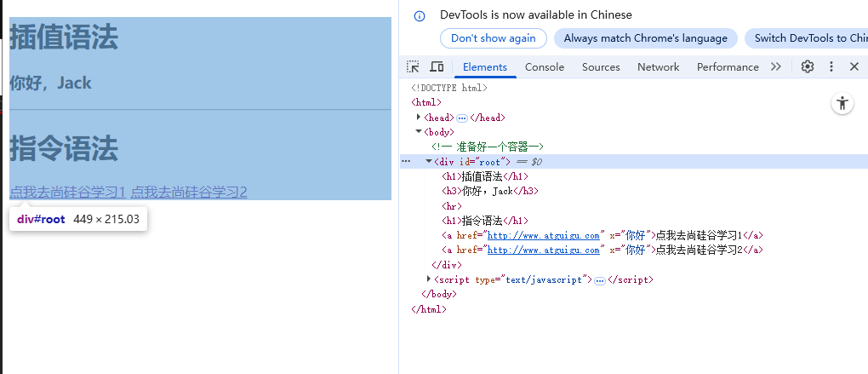
Task: Click the info icon in DevTools notification
Action: (x=420, y=16)
